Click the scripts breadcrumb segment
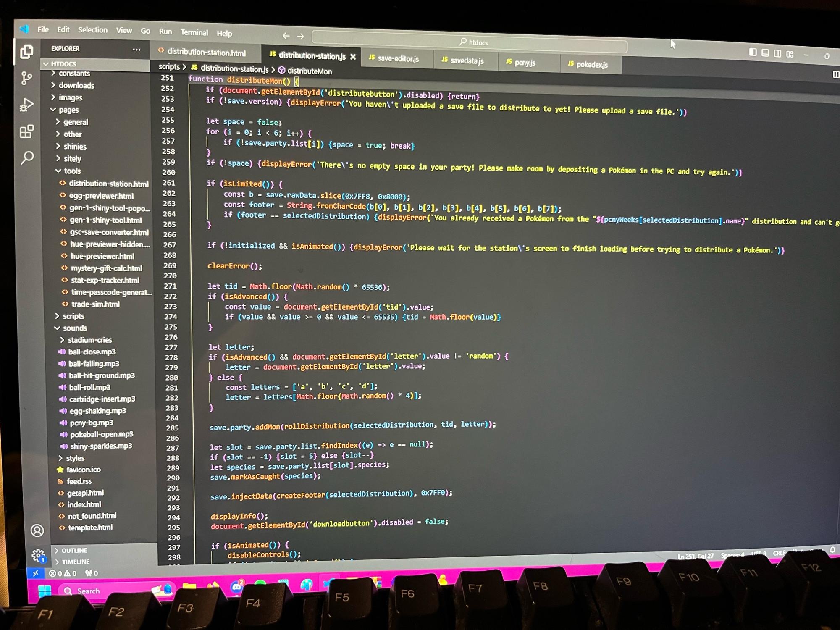The width and height of the screenshot is (840, 630). 169,67
